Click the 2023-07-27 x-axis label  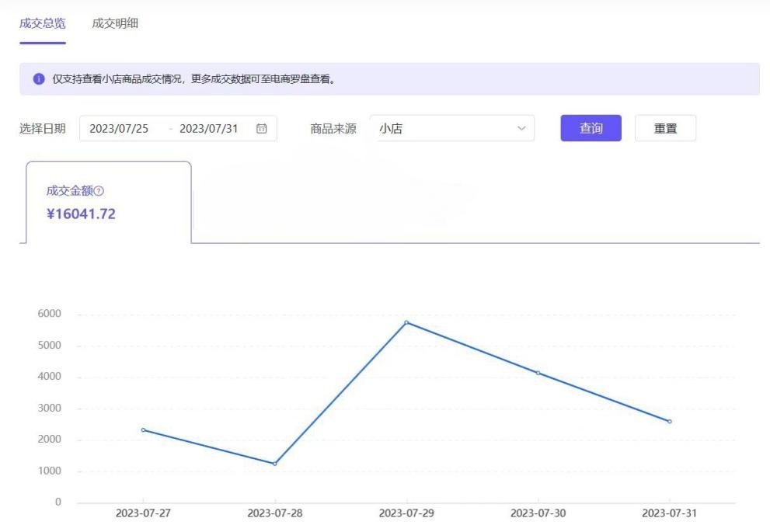(x=144, y=513)
